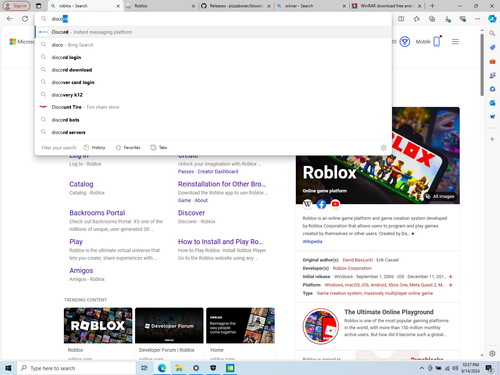
Task: Choose the discord bots suggestion
Action: coord(213,120)
